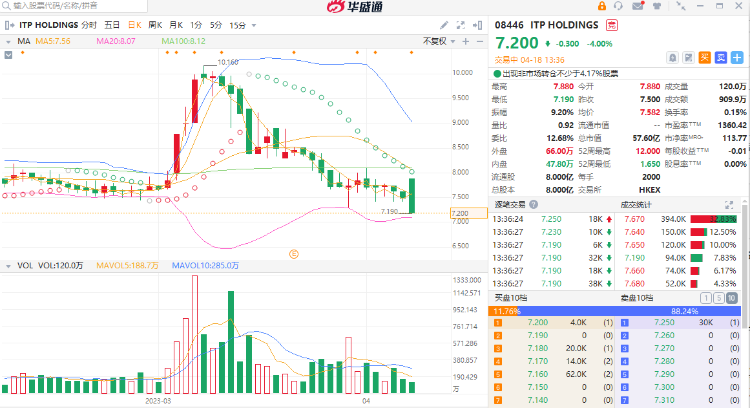Open the skin theme shirt icon

pyautogui.click(x=657, y=6)
